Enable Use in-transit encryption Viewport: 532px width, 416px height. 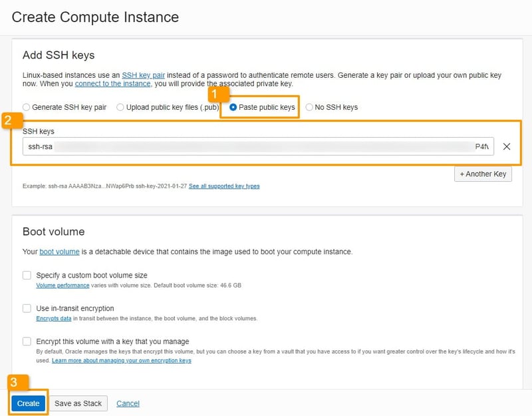27,308
